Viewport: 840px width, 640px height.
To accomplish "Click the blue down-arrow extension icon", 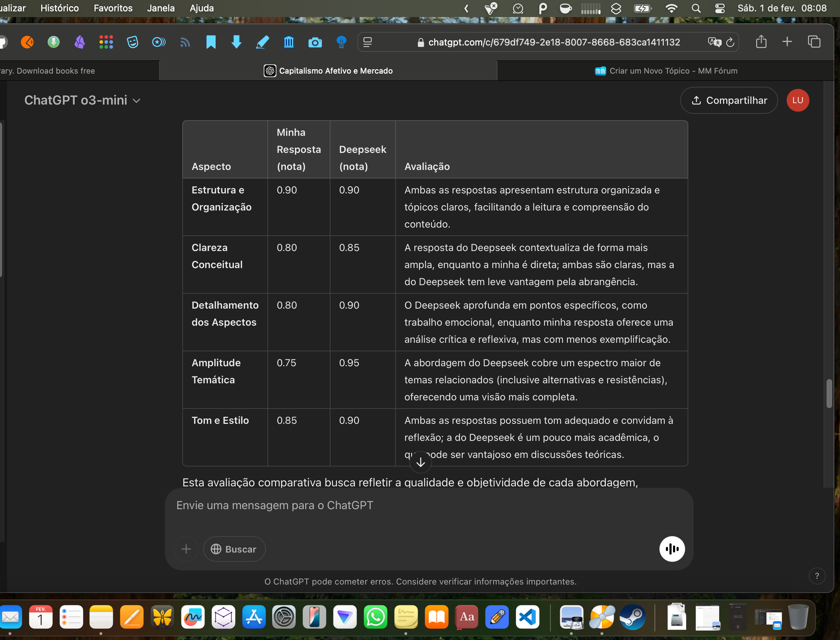I will click(236, 42).
